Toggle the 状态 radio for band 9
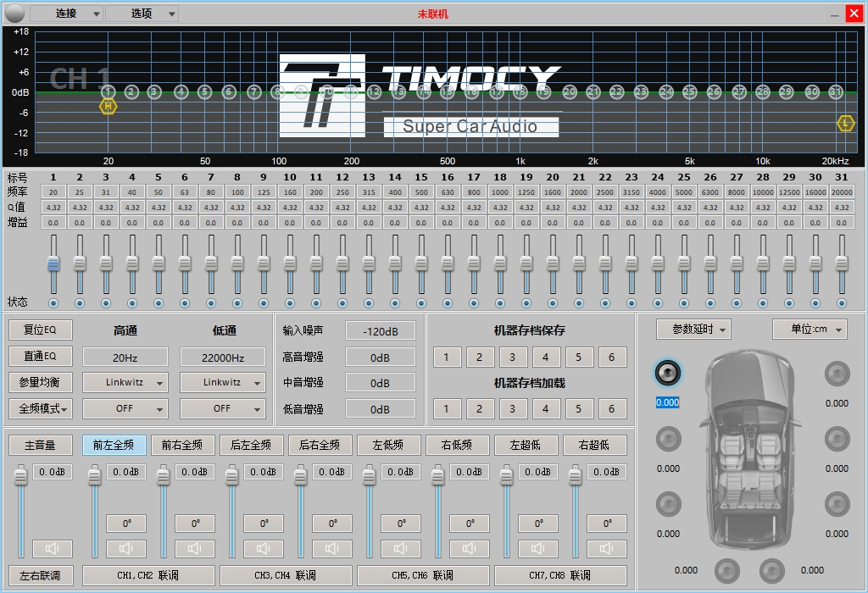The height and width of the screenshot is (593, 868). pyautogui.click(x=264, y=303)
